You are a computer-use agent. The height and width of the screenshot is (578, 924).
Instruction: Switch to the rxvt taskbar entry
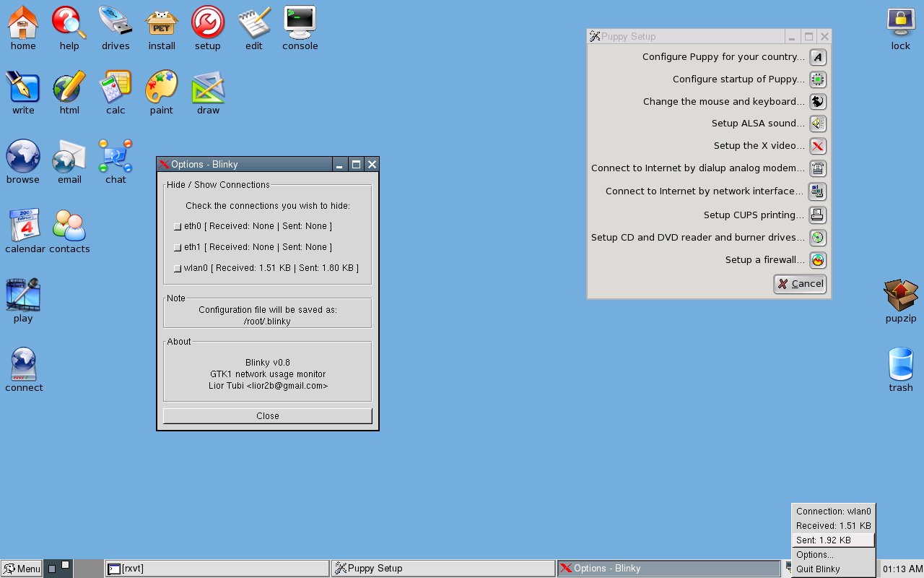tap(217, 569)
